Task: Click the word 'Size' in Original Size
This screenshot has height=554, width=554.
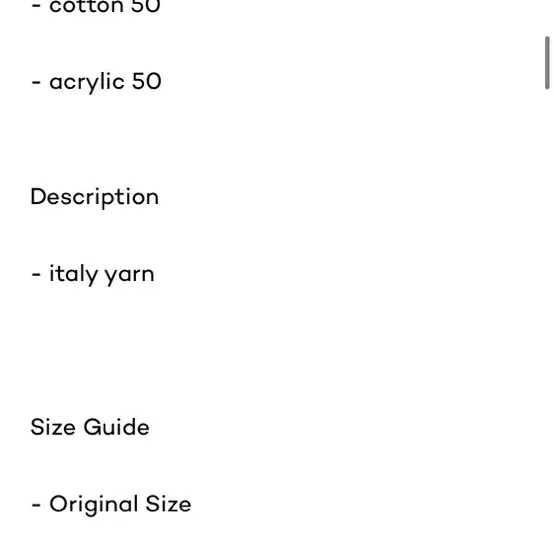Action: pos(168,504)
